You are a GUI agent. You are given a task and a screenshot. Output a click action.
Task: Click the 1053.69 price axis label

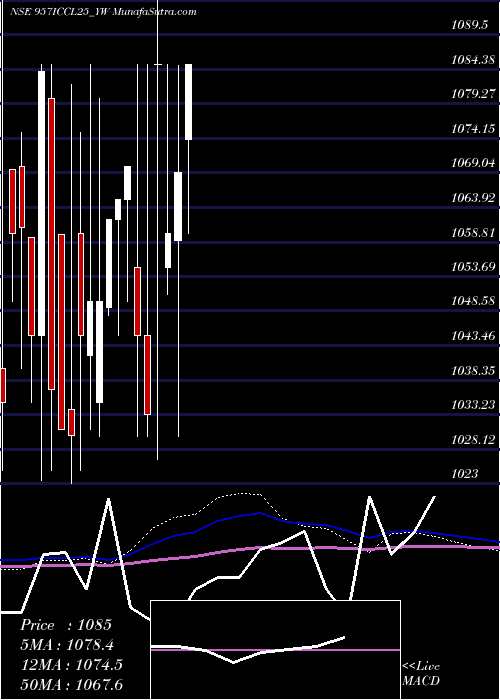(x=473, y=267)
